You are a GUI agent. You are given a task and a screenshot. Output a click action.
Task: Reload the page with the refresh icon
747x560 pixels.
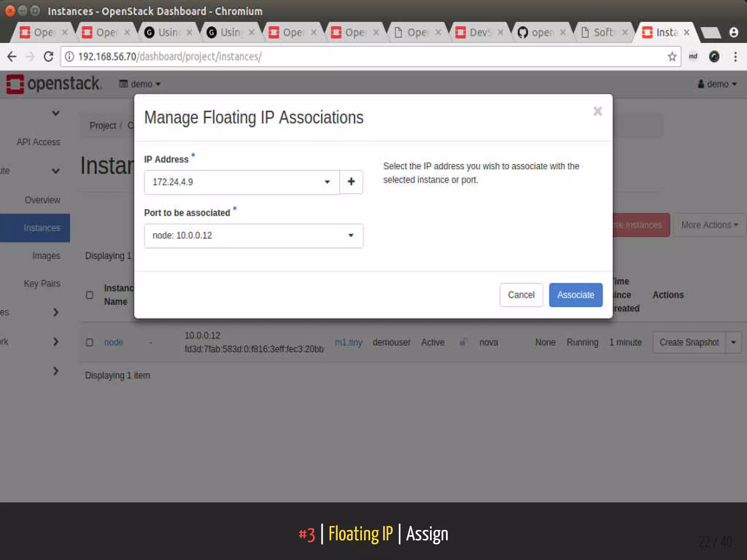pyautogui.click(x=49, y=57)
